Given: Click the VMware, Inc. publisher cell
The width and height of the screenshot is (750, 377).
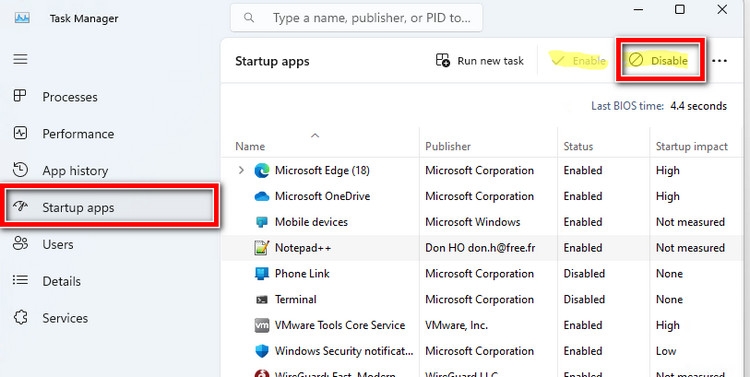Looking at the screenshot, I should [456, 325].
